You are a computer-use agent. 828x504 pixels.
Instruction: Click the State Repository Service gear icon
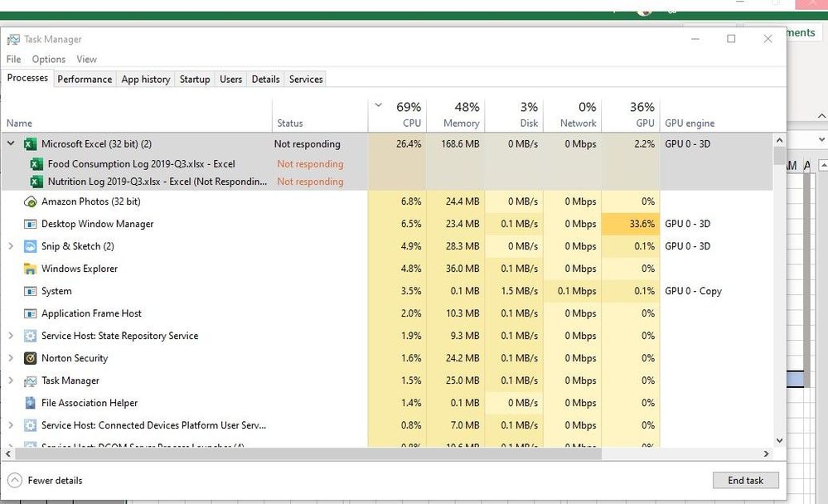coord(29,336)
